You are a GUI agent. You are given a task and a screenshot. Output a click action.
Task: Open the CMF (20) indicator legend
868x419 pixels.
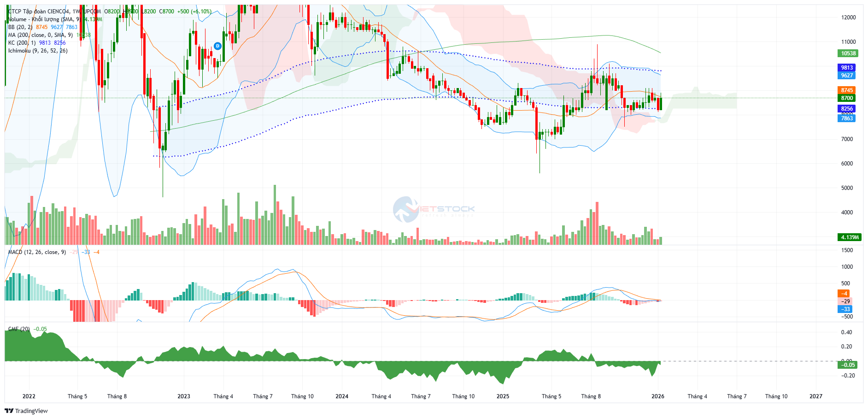(19, 329)
